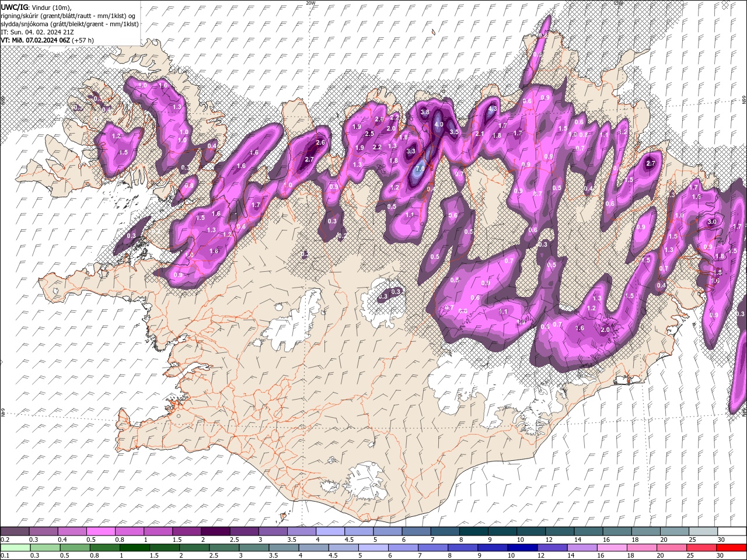Click the dark mauve 0.2–0.3 snow swatch

click(15, 531)
